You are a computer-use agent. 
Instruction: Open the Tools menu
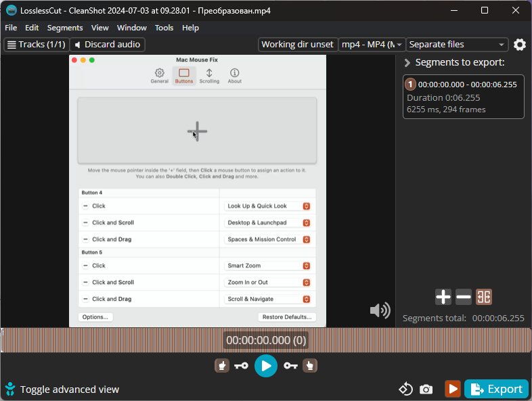(164, 28)
